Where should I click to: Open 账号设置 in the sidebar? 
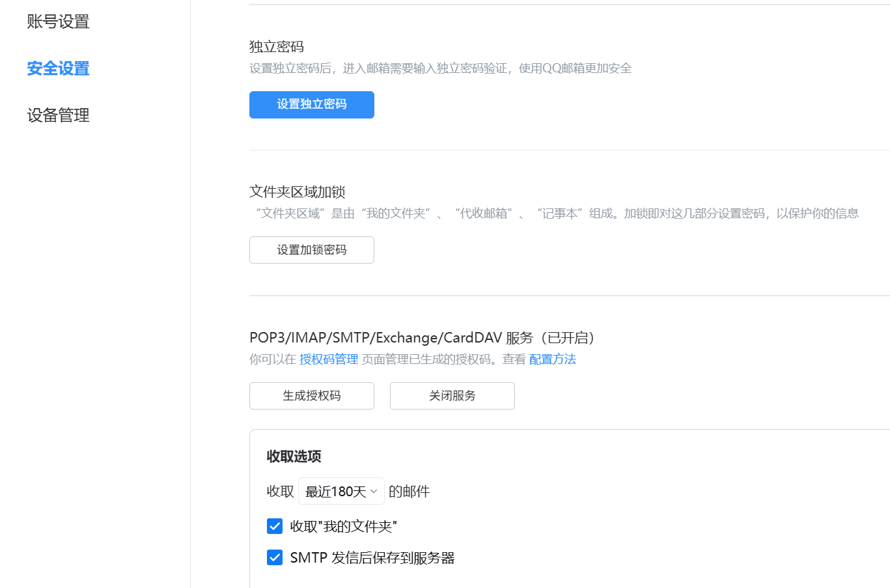coord(58,21)
